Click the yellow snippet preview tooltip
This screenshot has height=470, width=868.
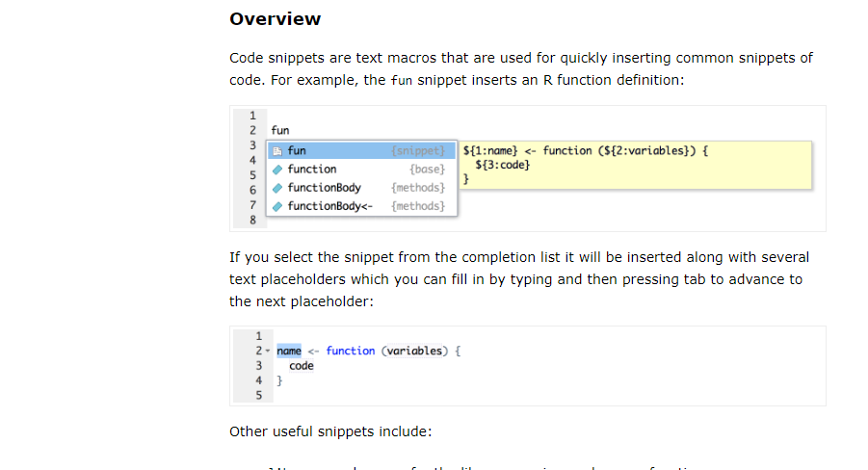(636, 165)
